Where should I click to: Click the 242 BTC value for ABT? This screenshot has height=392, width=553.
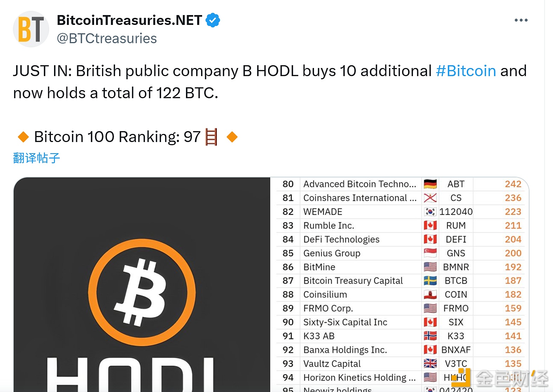coord(513,184)
